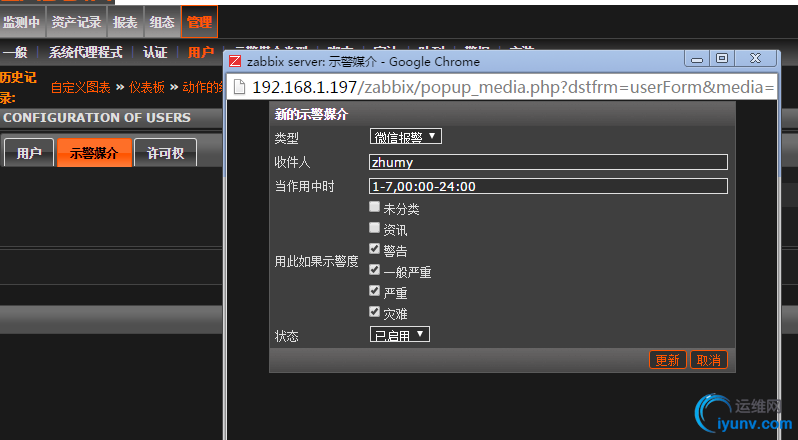The width and height of the screenshot is (798, 440).
Task: Click the 更新 button
Action: tap(668, 360)
